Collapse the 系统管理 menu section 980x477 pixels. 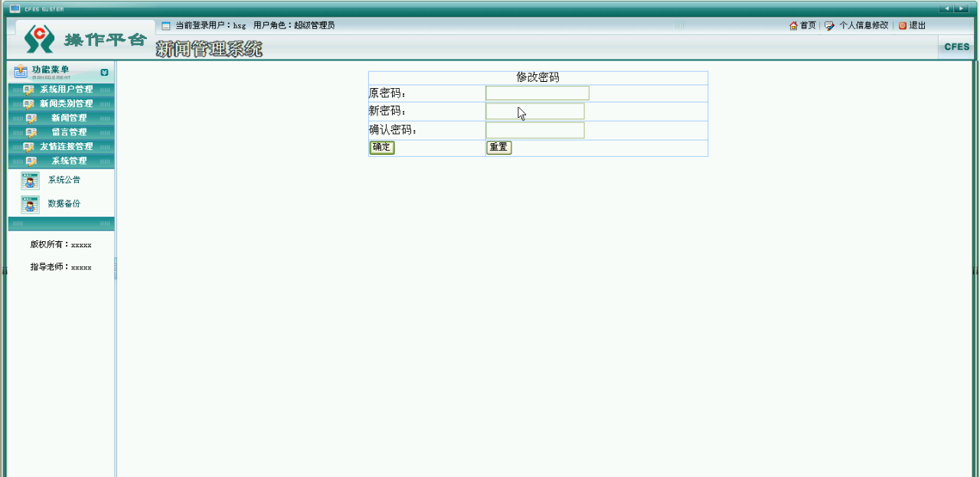61,161
